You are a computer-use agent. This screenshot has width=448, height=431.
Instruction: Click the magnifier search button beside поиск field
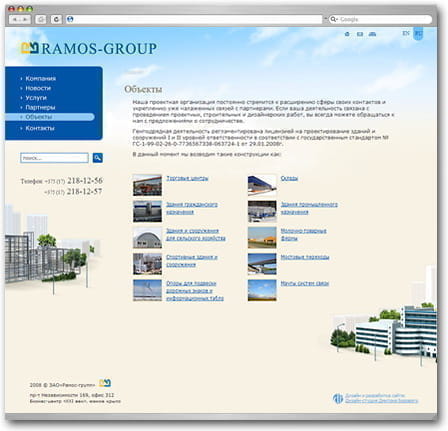coord(98,158)
